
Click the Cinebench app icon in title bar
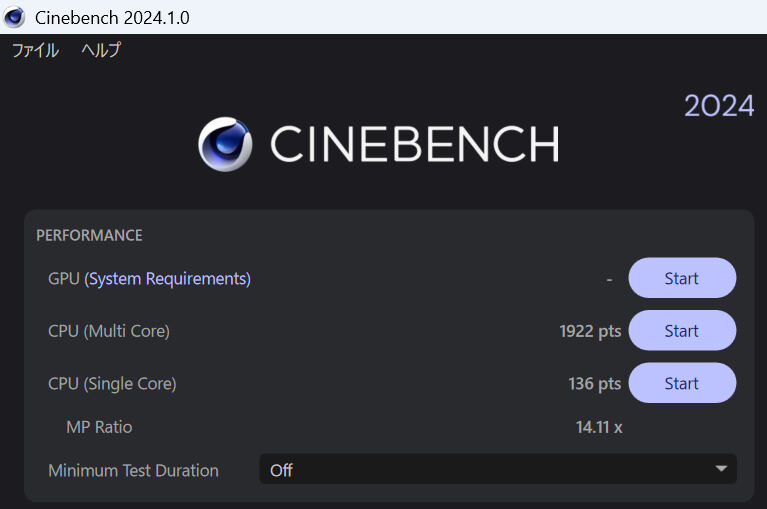pos(14,17)
